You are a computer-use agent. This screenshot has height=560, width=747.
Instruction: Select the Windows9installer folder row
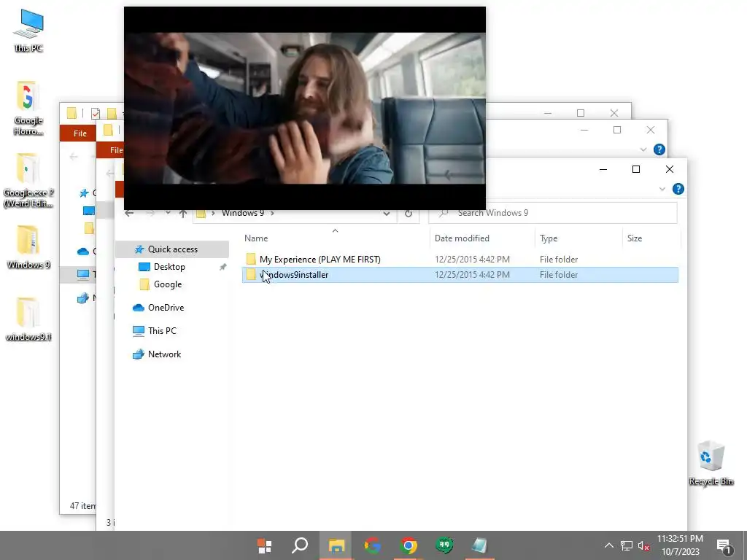[x=460, y=275]
